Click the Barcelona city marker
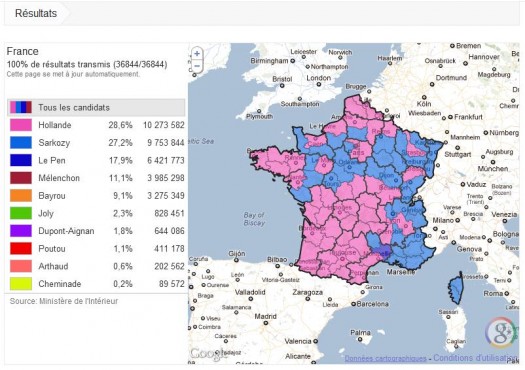 coord(353,304)
